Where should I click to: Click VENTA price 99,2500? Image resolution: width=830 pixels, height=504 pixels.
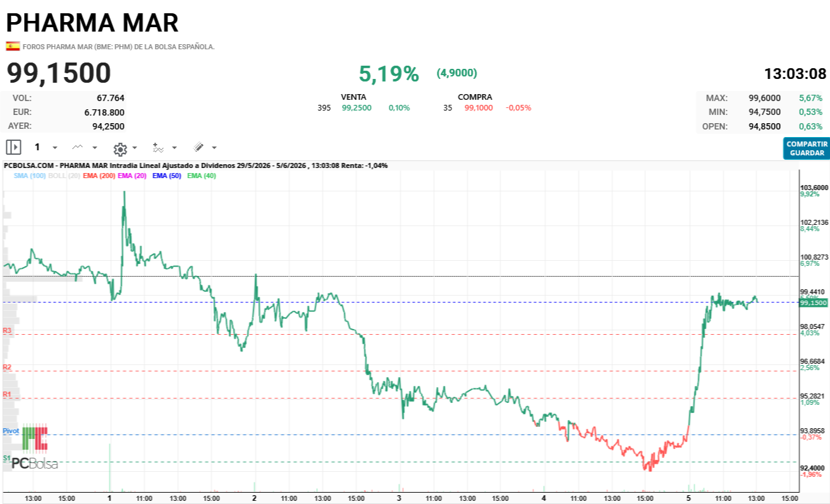pyautogui.click(x=357, y=108)
